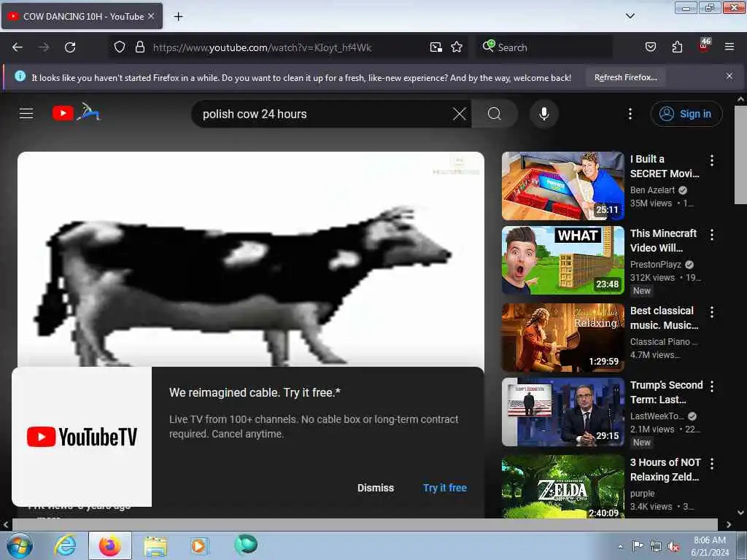Open the Zelda 2:40:09 video thumbnail
Screen dimensions: 747x560
(x=562, y=486)
